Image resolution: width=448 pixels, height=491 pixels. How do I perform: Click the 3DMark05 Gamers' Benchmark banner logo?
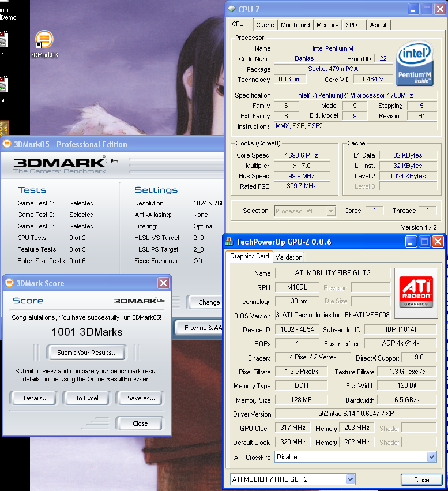(x=66, y=165)
